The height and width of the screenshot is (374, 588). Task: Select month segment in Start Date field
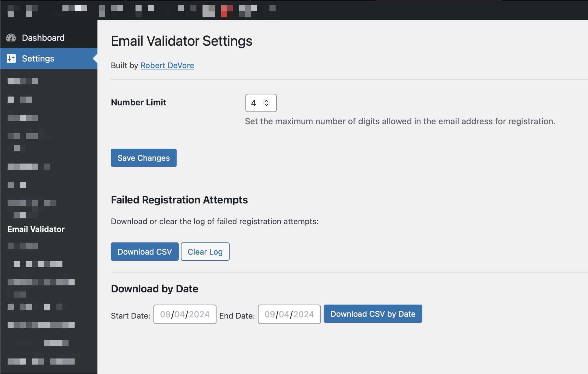(x=165, y=314)
